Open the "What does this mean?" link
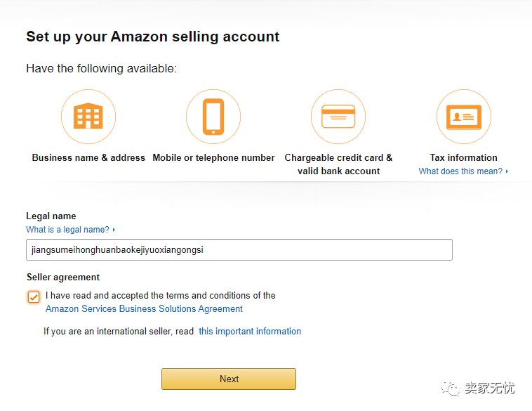The image size is (532, 411). 460,171
